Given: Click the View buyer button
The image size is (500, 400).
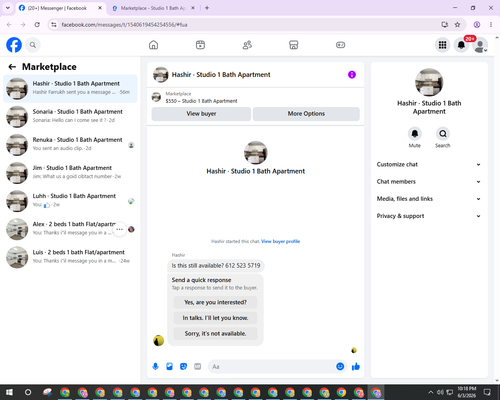Looking at the screenshot, I should coord(201,114).
